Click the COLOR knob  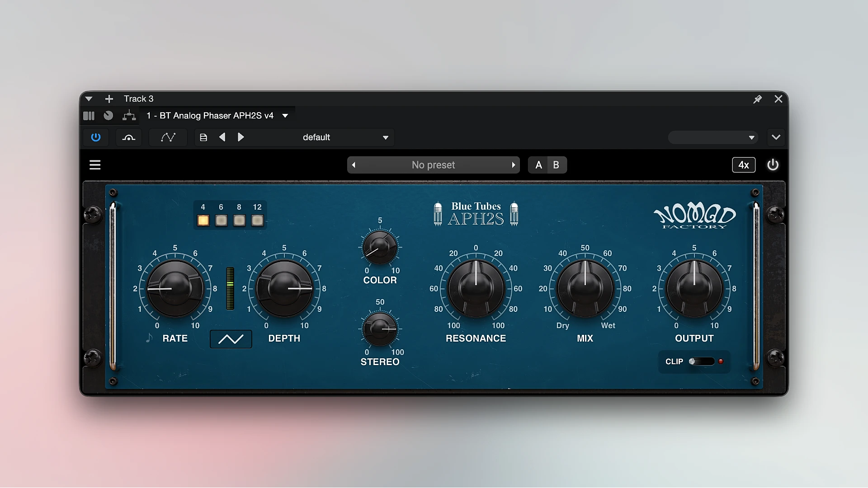(x=380, y=247)
